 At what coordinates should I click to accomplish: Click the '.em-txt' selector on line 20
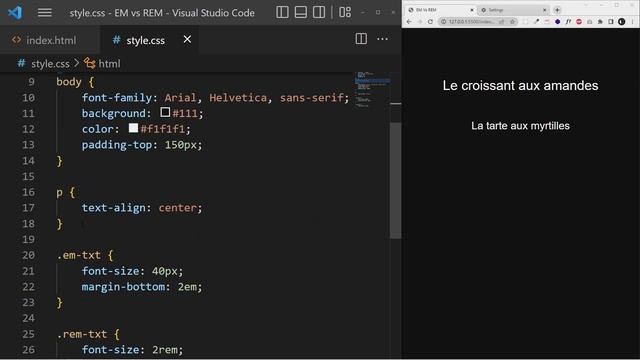coord(78,255)
